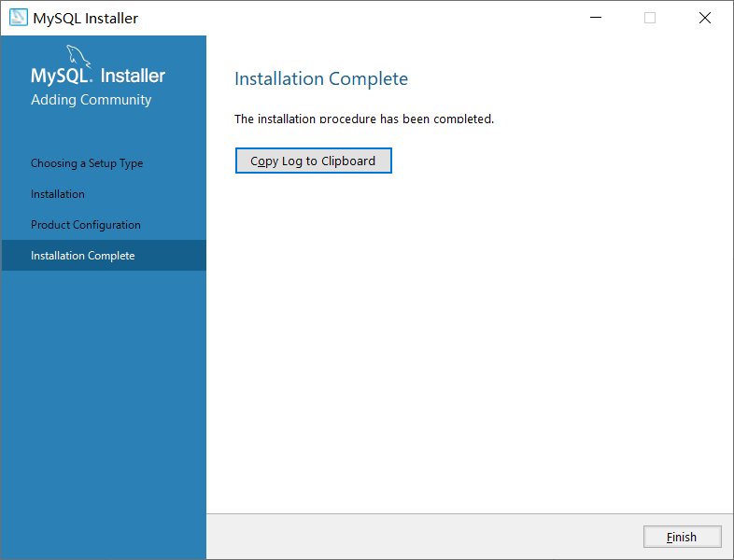The image size is (734, 560).
Task: Select Installation Complete step in sidebar
Action: pyautogui.click(x=104, y=256)
